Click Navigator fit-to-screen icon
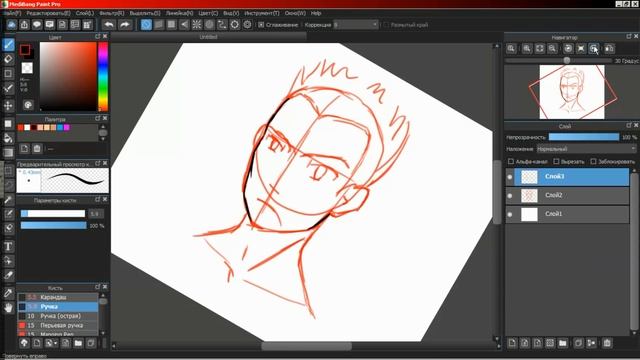The image size is (640, 360). tap(540, 49)
